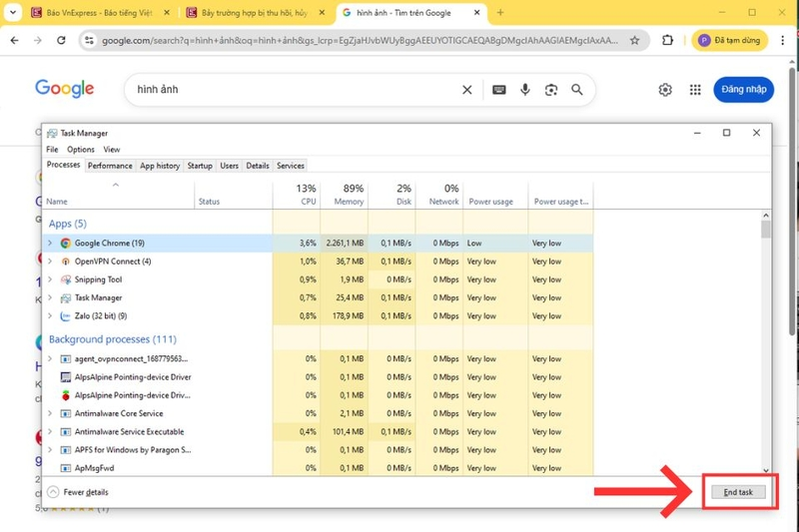Viewport: 799px width, 532px height.
Task: Expand Google Chrome (19) process group
Action: click(x=50, y=244)
